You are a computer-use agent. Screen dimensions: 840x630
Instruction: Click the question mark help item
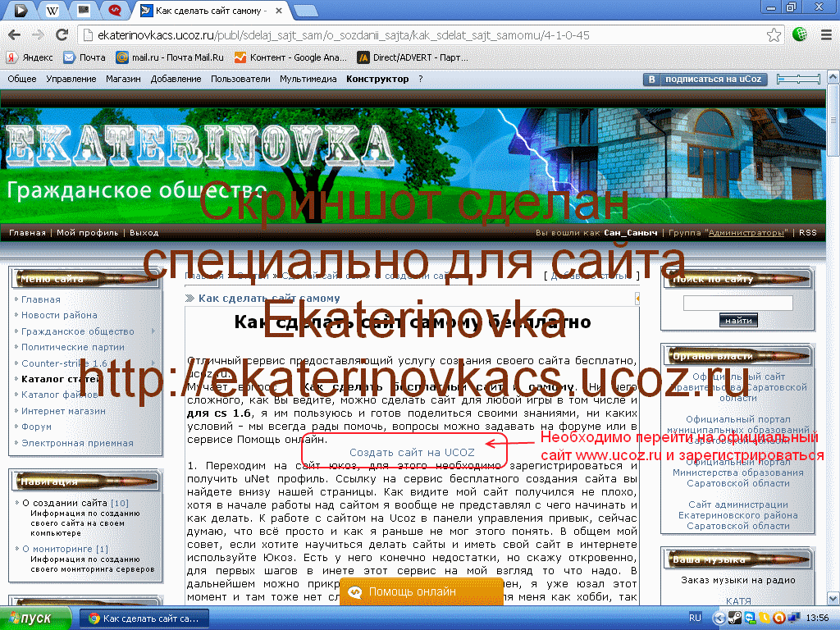(x=421, y=79)
